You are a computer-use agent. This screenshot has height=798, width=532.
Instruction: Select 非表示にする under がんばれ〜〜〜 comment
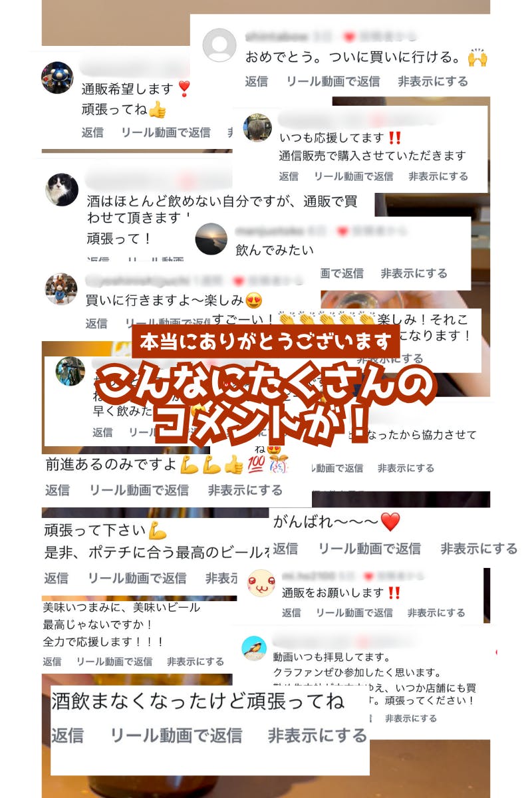coord(479,549)
